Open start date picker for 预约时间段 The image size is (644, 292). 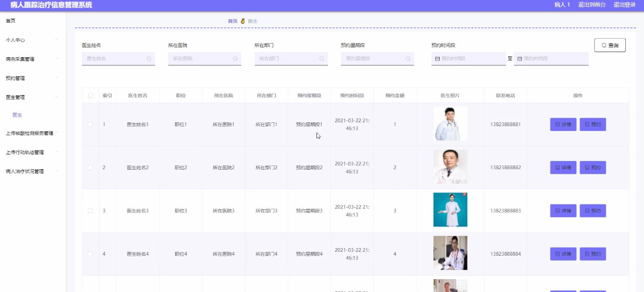(468, 59)
